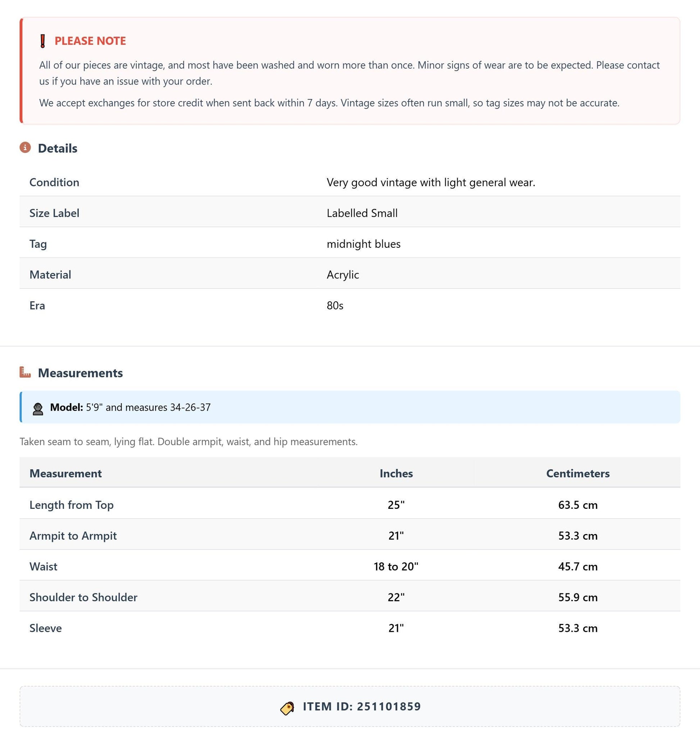Click the Acrylic material value

click(343, 275)
